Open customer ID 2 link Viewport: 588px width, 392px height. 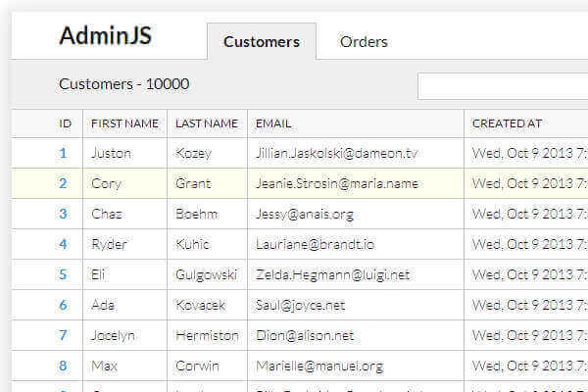(x=63, y=183)
